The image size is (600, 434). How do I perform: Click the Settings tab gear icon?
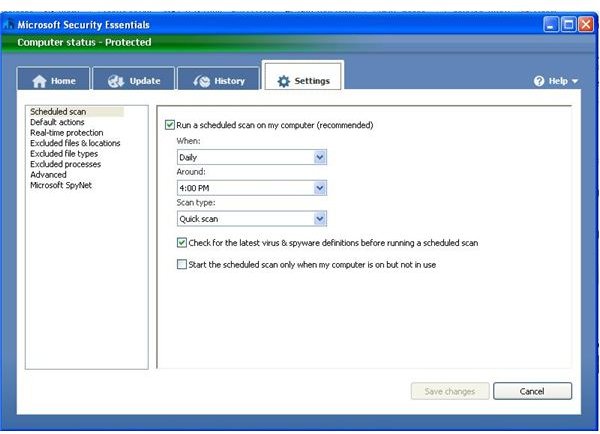284,81
